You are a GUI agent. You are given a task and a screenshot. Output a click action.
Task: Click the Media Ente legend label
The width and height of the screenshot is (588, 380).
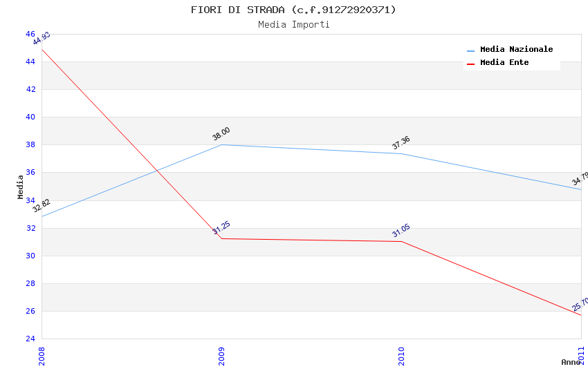pos(504,63)
